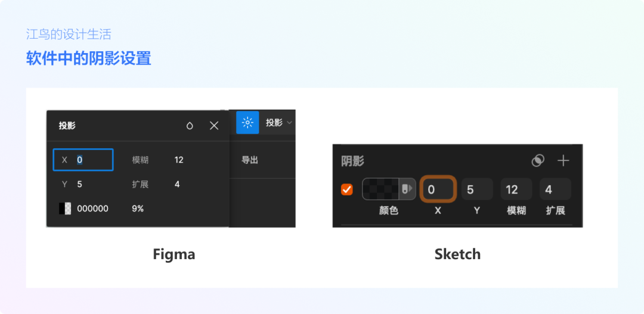Close the Figma 投影 settings popup
Screen dimensions: 644x314
[214, 126]
